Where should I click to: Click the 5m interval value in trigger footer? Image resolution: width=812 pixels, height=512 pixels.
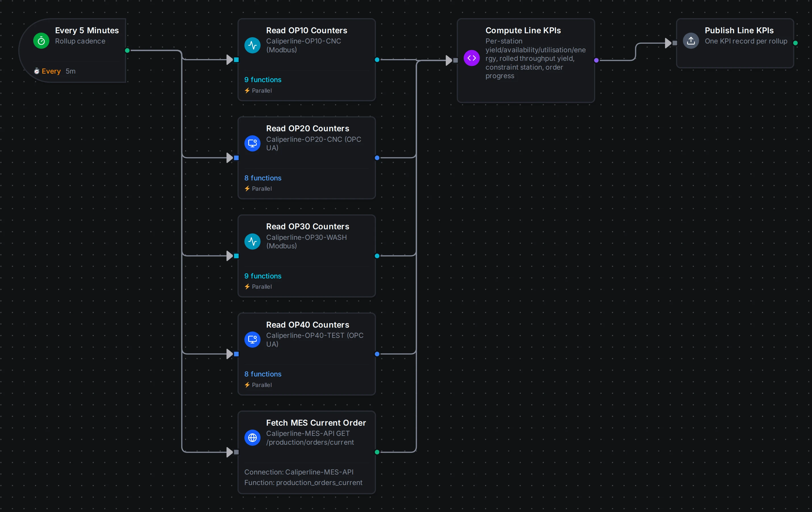[70, 71]
